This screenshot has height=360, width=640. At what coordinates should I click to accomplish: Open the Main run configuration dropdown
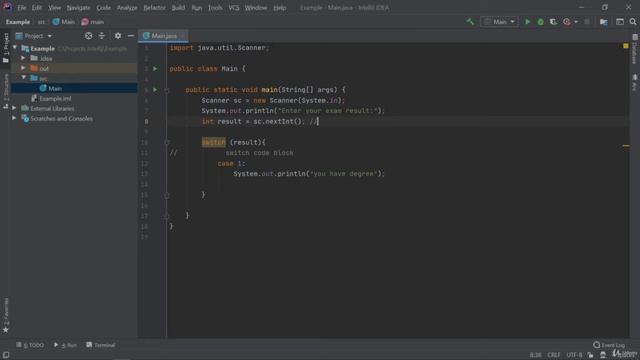(x=499, y=22)
